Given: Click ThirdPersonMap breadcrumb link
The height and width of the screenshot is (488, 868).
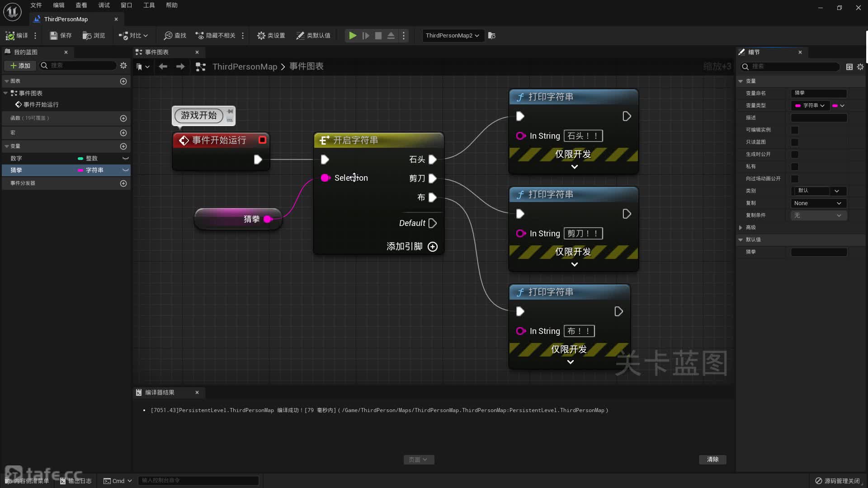Looking at the screenshot, I should [x=245, y=66].
